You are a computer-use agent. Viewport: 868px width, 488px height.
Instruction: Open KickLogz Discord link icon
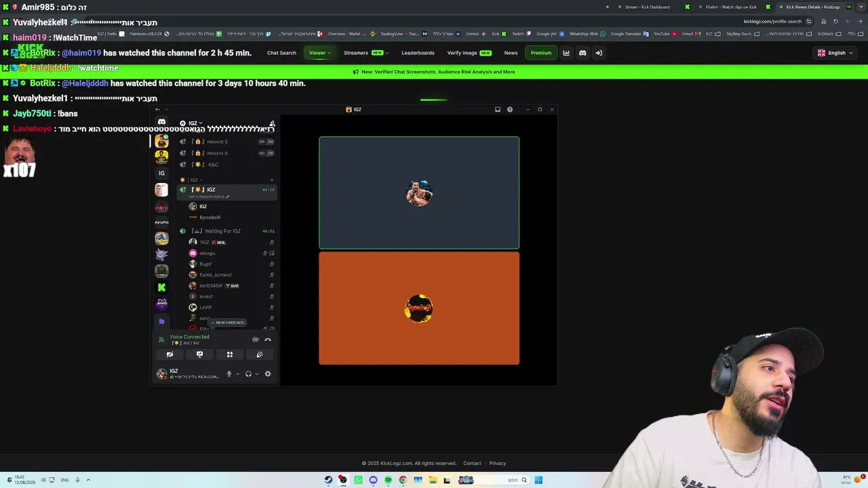point(583,53)
